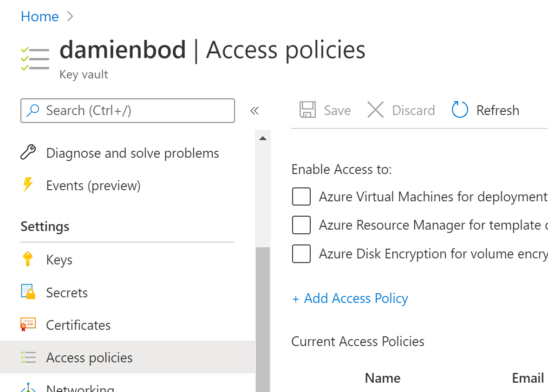
Task: Click + Add Access Policy link
Action: coord(350,298)
